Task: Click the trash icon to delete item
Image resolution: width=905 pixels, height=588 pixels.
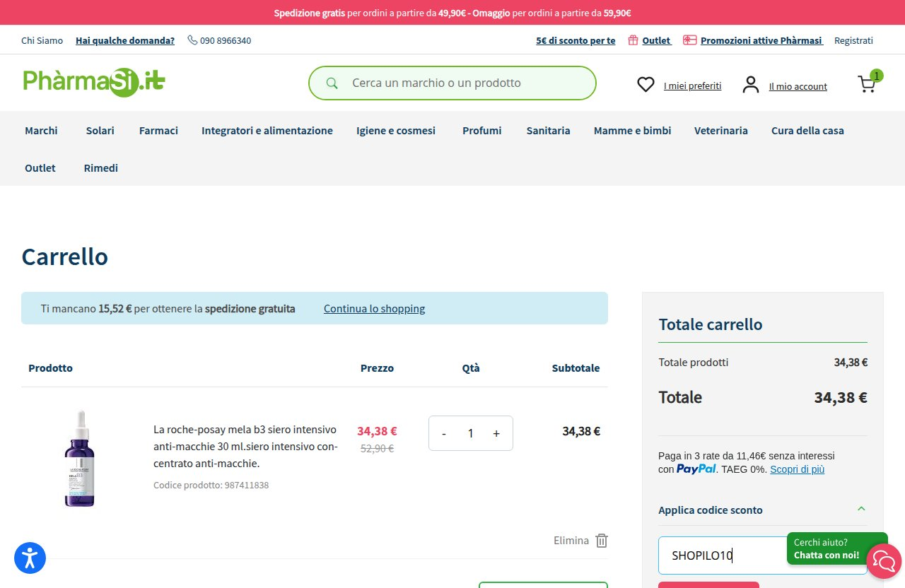Action: 602,541
